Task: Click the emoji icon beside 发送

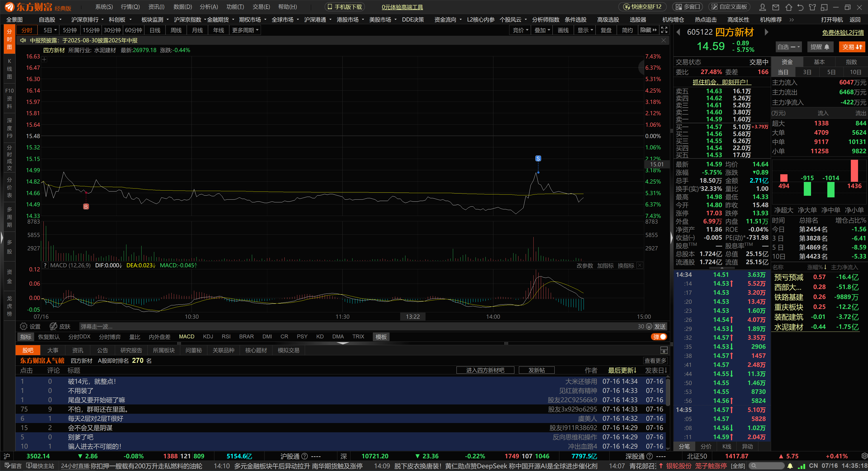Action: [x=649, y=326]
